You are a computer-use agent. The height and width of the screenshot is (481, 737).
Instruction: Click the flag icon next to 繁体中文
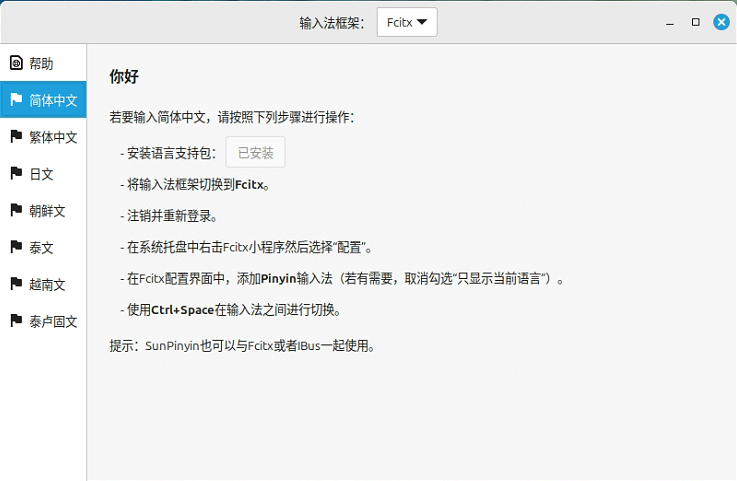click(x=16, y=137)
